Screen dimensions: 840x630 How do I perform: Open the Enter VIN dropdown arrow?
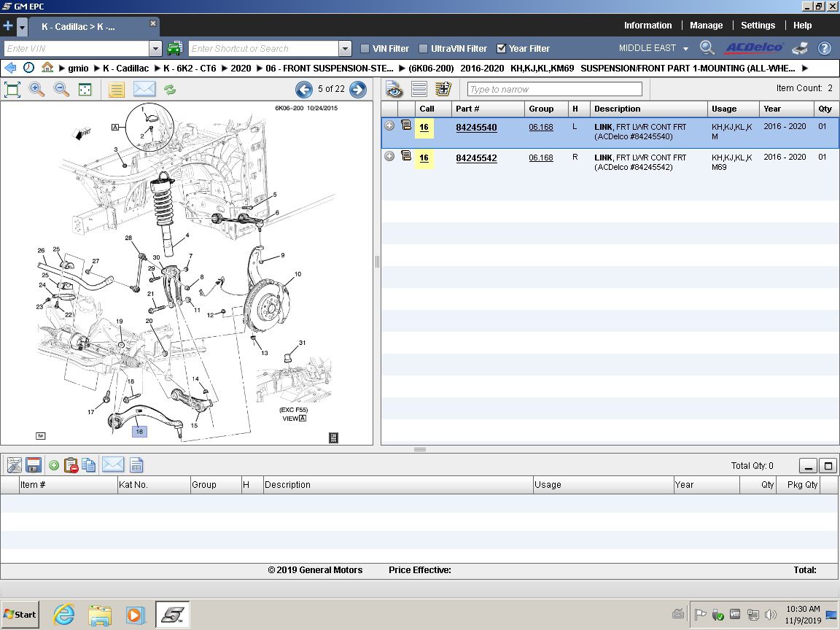click(x=155, y=49)
